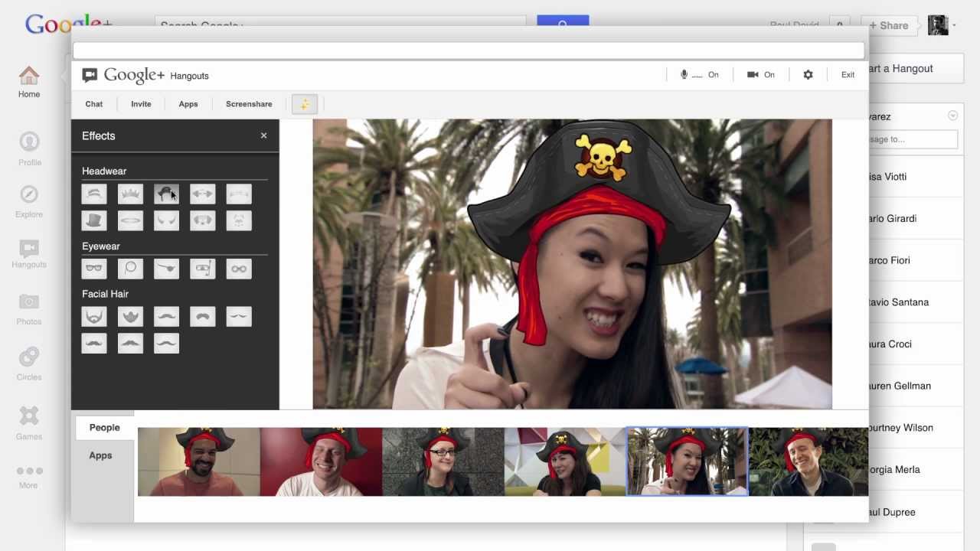Switch to the People tab
The image size is (980, 551).
105,428
